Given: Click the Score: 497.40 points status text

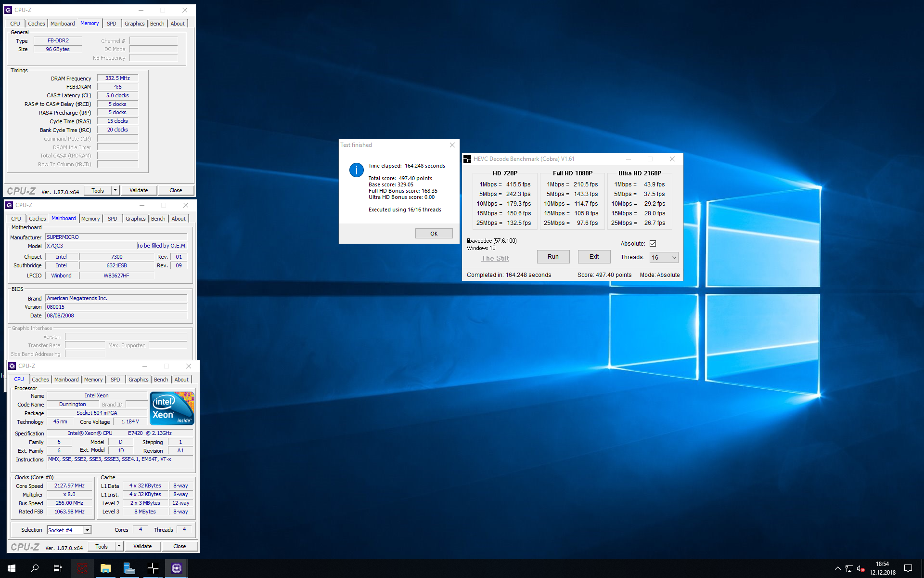Looking at the screenshot, I should [x=604, y=275].
